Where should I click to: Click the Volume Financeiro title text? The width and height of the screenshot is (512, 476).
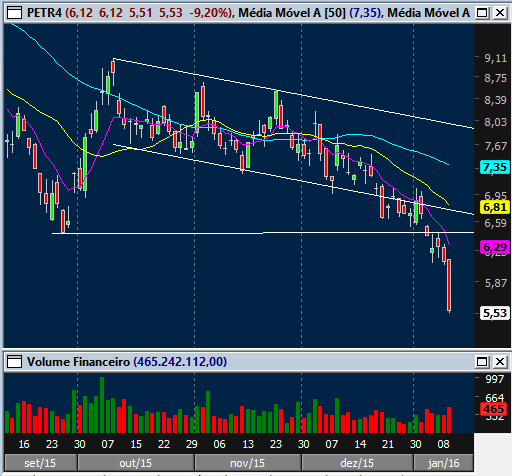[x=78, y=362]
